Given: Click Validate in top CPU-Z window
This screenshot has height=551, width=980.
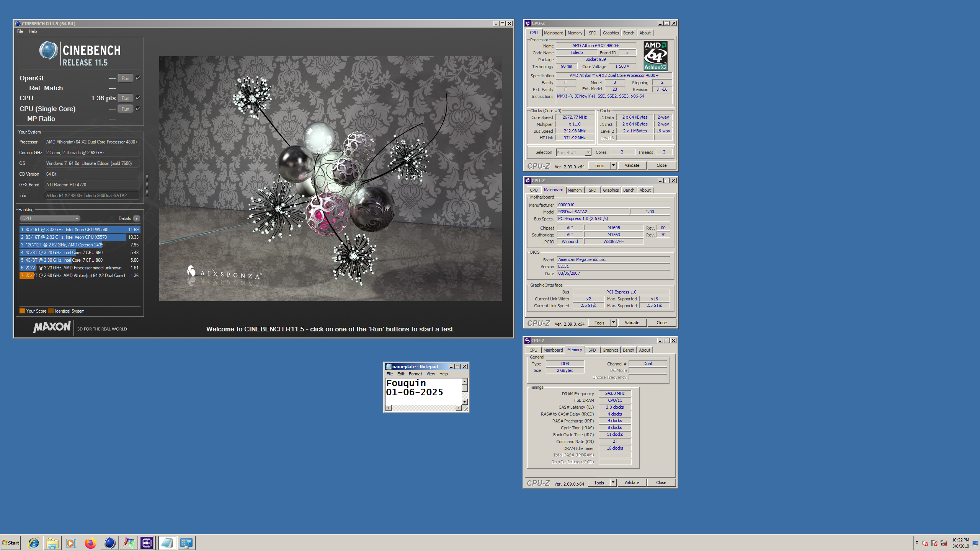Looking at the screenshot, I should tap(632, 165).
